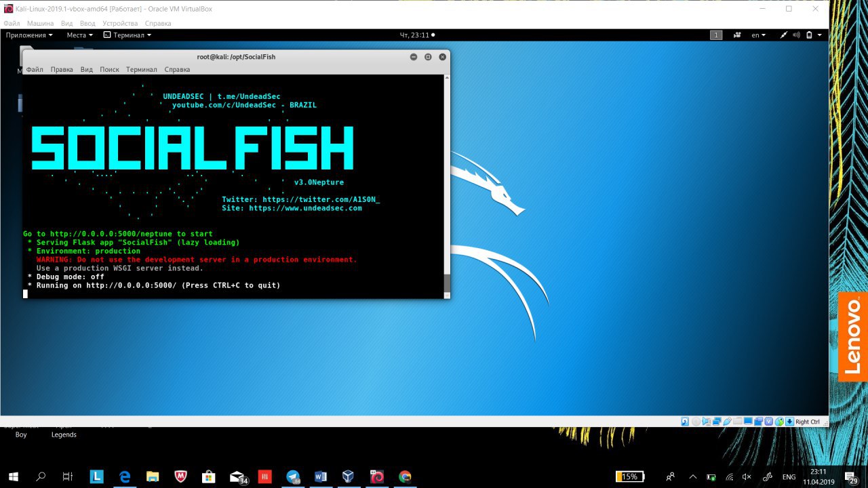The height and width of the screenshot is (488, 868).
Task: Open Wi-Fi network tray icon
Action: pos(729,476)
